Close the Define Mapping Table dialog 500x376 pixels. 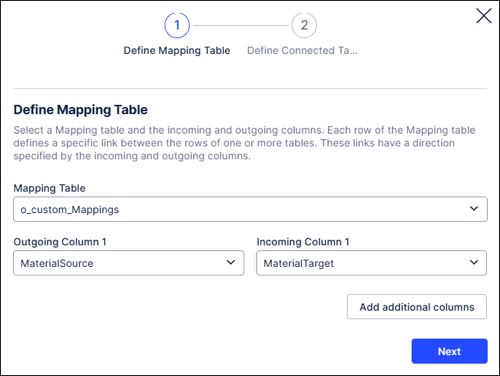pyautogui.click(x=484, y=16)
